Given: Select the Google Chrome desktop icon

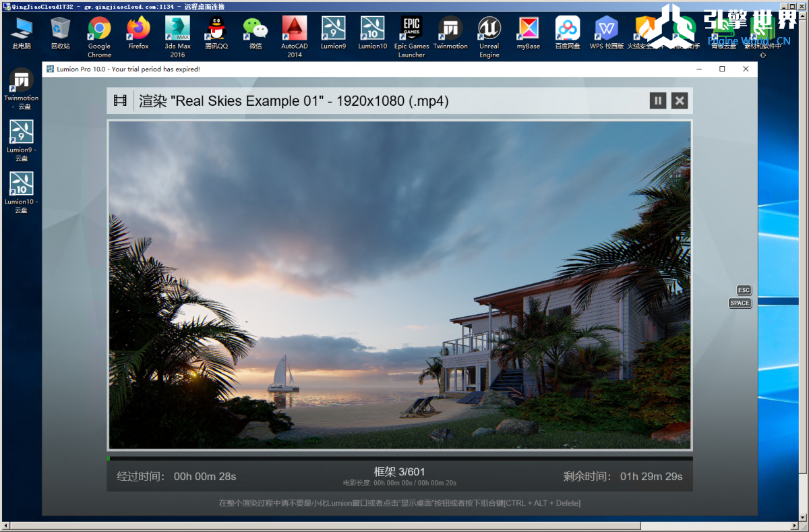Looking at the screenshot, I should (99, 37).
